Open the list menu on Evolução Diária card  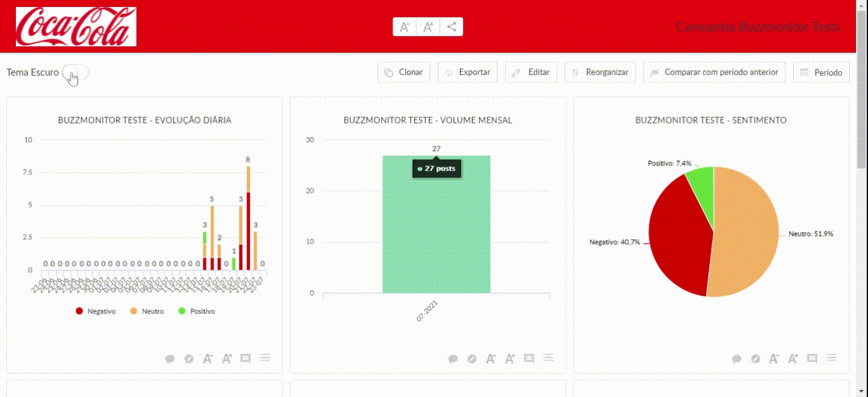click(x=264, y=359)
